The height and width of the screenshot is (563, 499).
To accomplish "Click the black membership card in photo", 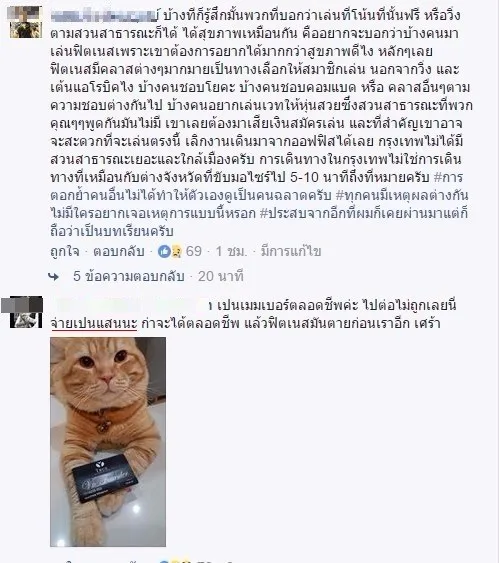I will point(105,478).
